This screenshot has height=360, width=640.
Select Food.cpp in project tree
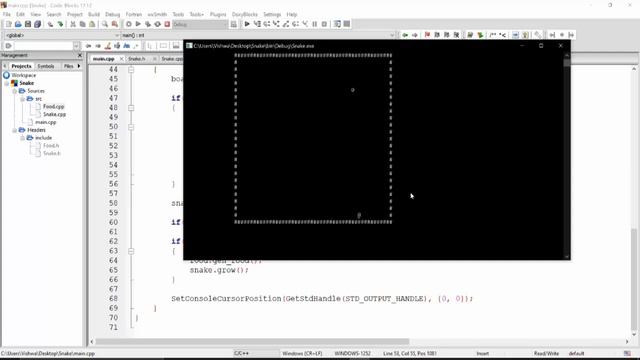coord(53,107)
